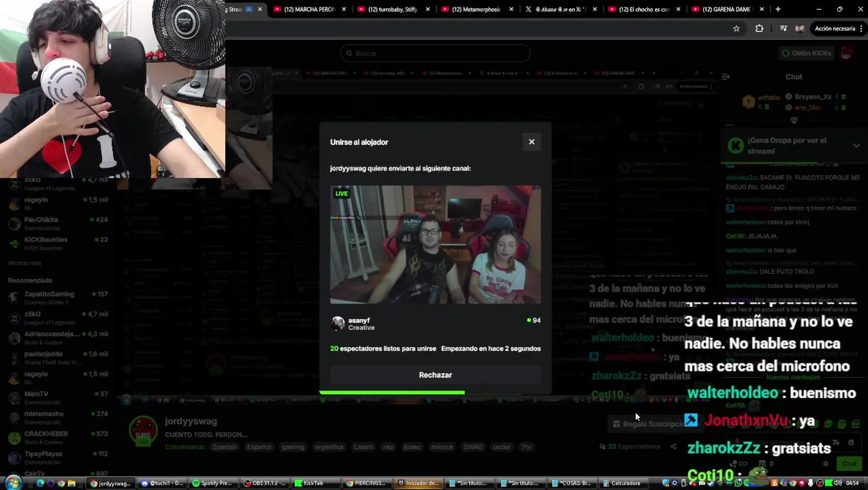Screen dimensions: 868x490
Task: Click jordyyswag's streamer avatar
Action: point(143,431)
